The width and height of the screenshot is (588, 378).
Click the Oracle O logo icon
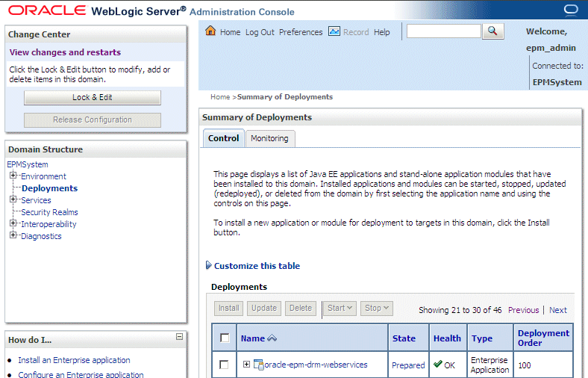(571, 9)
